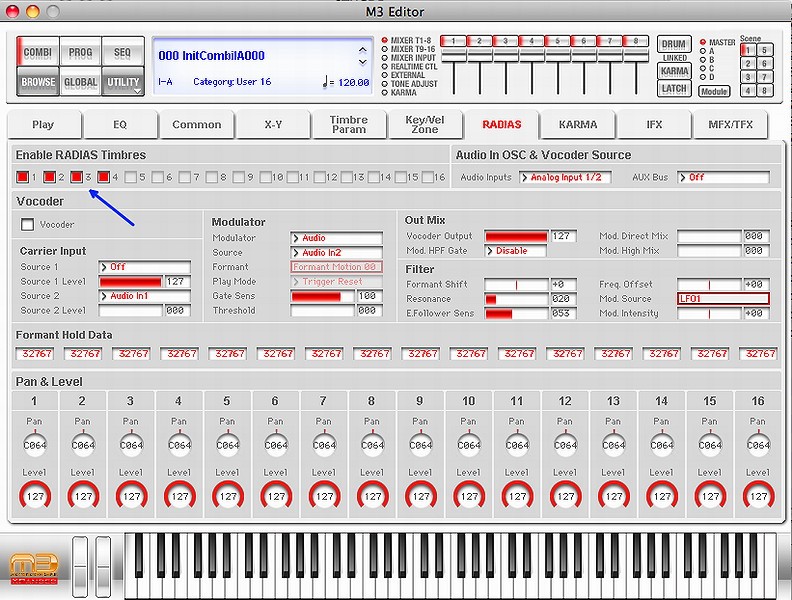
Task: Select MIXER T9-16 radio option
Action: [384, 49]
